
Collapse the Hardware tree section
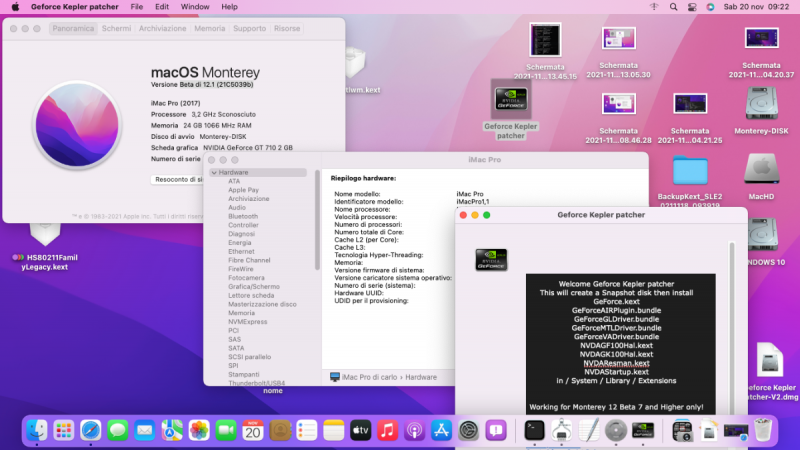(213, 172)
